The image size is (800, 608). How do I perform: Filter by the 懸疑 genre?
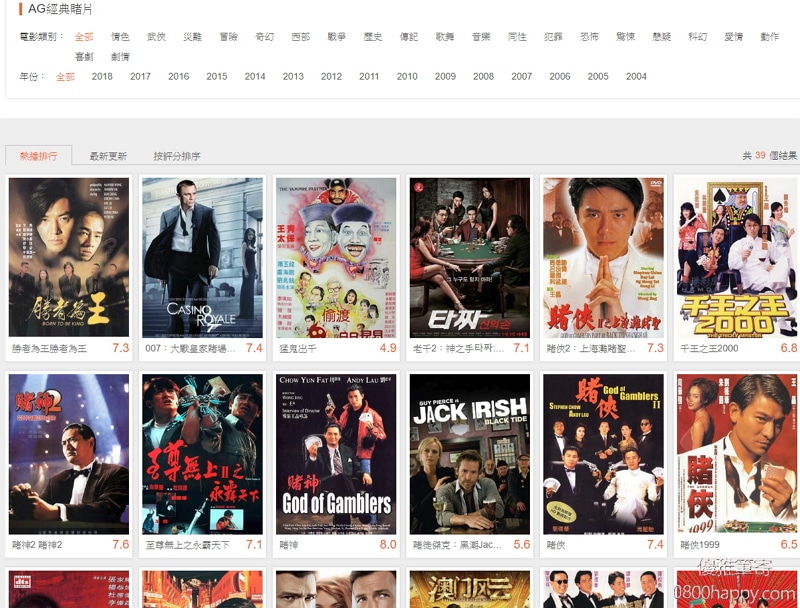[662, 37]
